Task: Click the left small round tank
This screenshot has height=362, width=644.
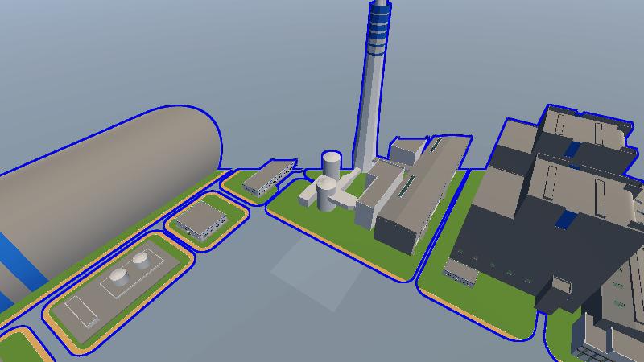Action: pyautogui.click(x=119, y=277)
